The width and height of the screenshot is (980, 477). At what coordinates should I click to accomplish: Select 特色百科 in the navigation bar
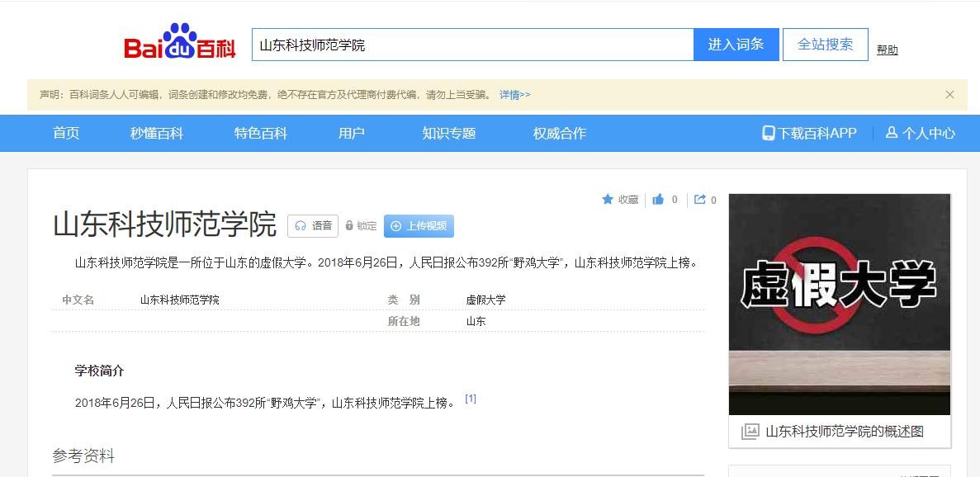coord(261,133)
